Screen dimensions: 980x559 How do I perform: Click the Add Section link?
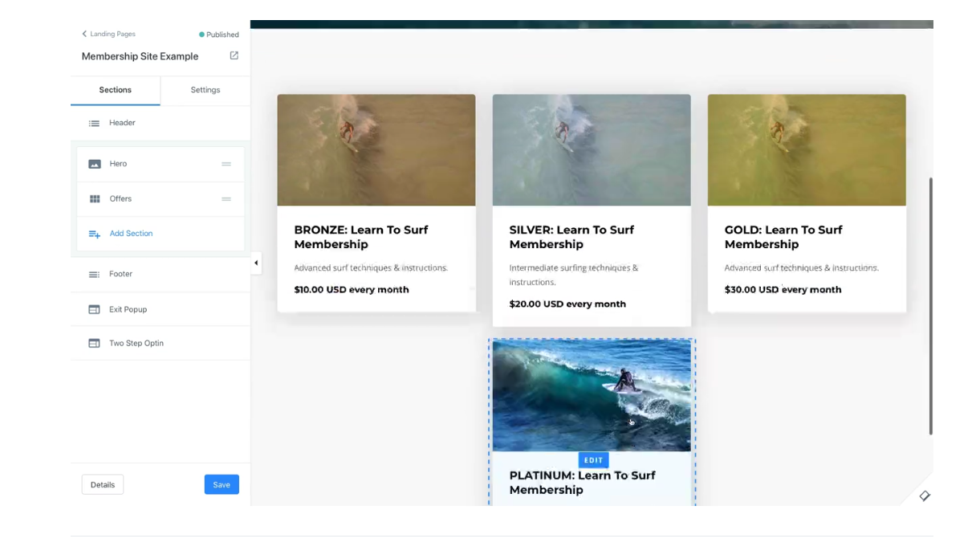point(131,234)
